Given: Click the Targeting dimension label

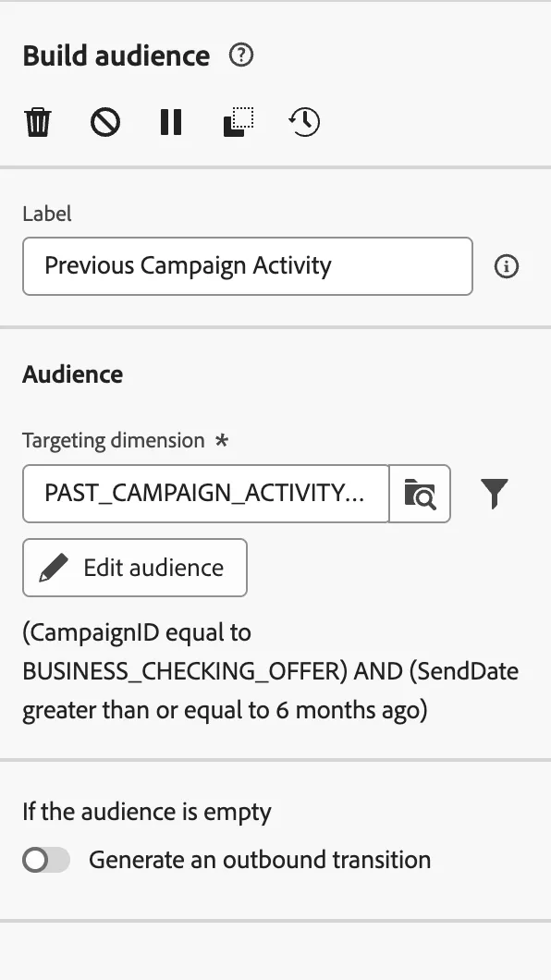Looking at the screenshot, I should (114, 441).
